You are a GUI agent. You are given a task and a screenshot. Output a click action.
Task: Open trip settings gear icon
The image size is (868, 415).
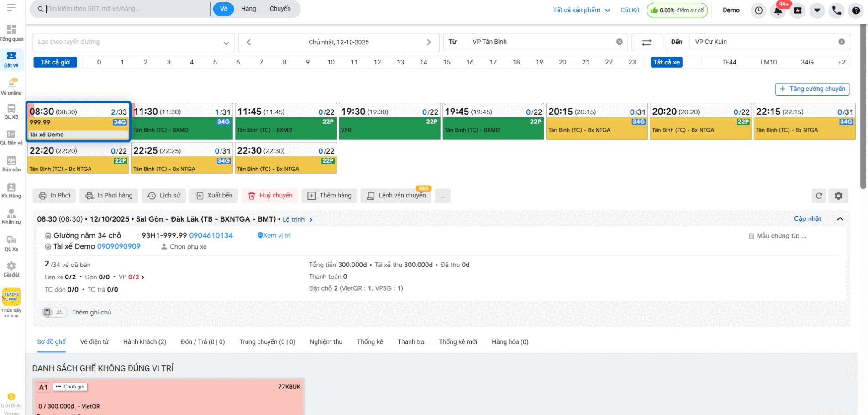coord(838,196)
